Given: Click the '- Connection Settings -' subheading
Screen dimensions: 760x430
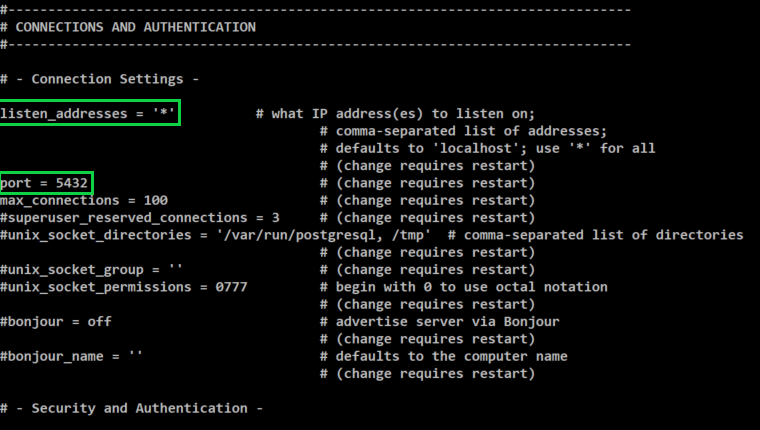Looking at the screenshot, I should (100, 79).
